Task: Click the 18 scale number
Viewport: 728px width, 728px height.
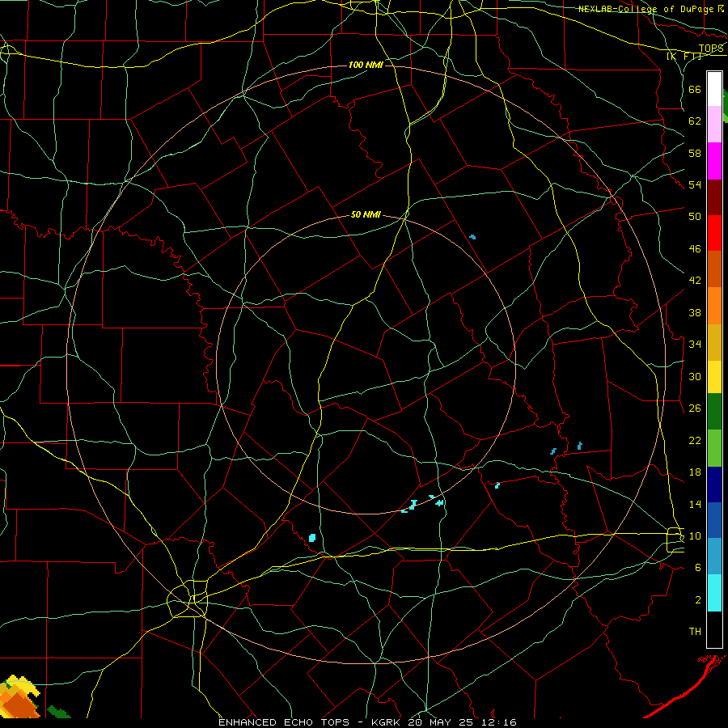Action: 695,472
